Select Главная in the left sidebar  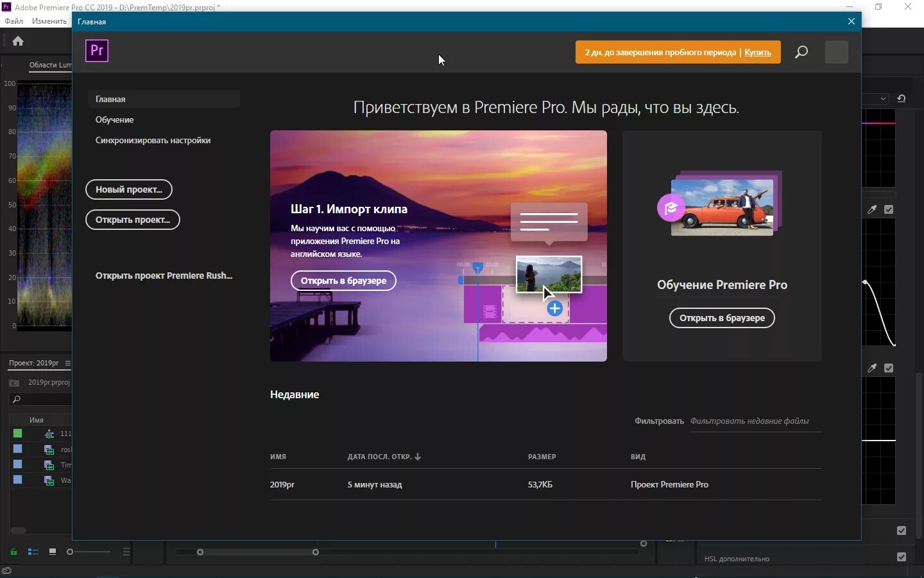click(x=164, y=99)
